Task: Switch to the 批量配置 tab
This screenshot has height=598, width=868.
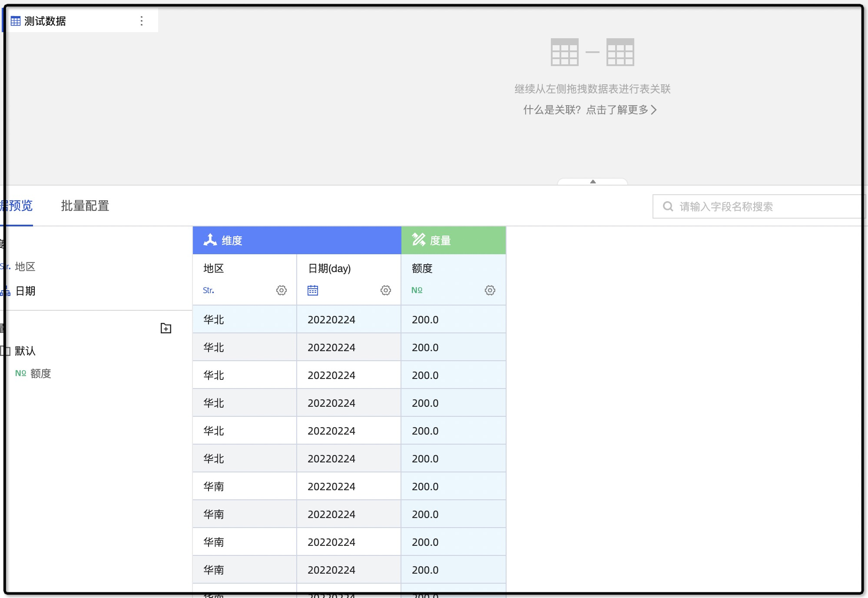Action: [x=85, y=206]
